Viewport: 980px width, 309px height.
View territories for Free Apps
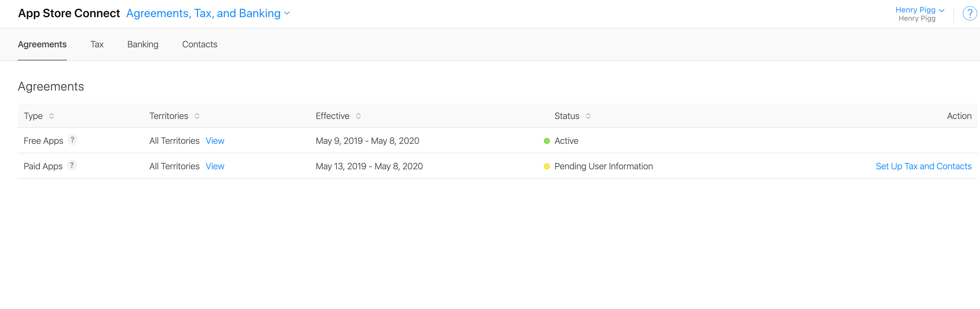215,141
